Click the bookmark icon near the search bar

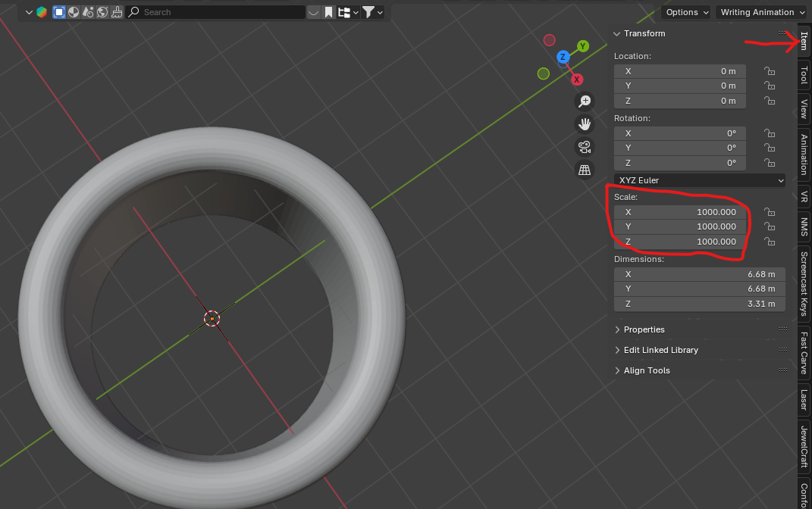[328, 11]
